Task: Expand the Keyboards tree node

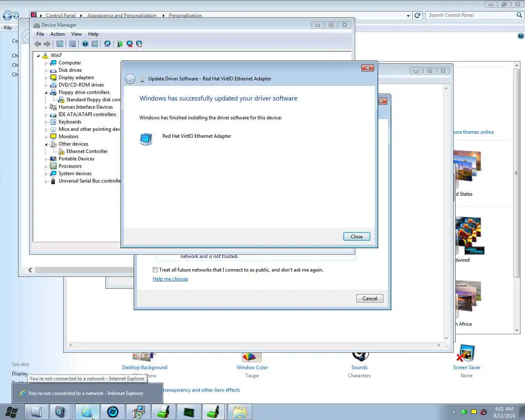Action: coord(46,122)
